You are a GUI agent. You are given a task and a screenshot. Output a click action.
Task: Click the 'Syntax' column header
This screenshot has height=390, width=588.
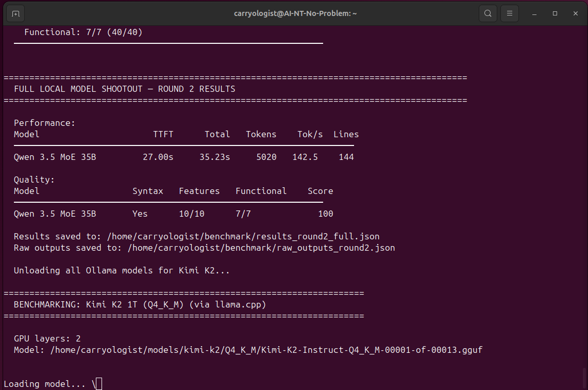[148, 191]
